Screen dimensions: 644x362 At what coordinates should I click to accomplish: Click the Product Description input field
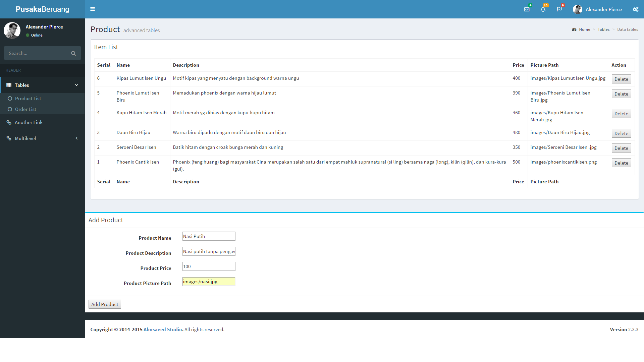coord(209,251)
